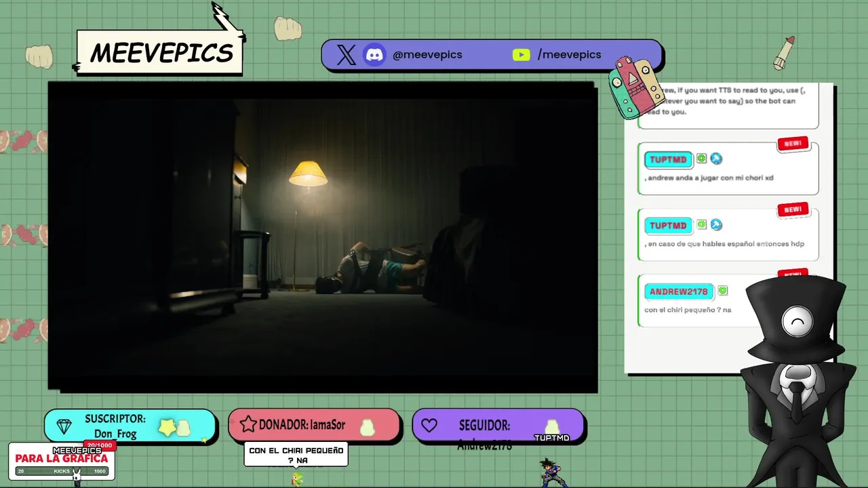Click the blob icon in the Seguidor panel
Image resolution: width=868 pixels, height=488 pixels.
[x=553, y=426]
